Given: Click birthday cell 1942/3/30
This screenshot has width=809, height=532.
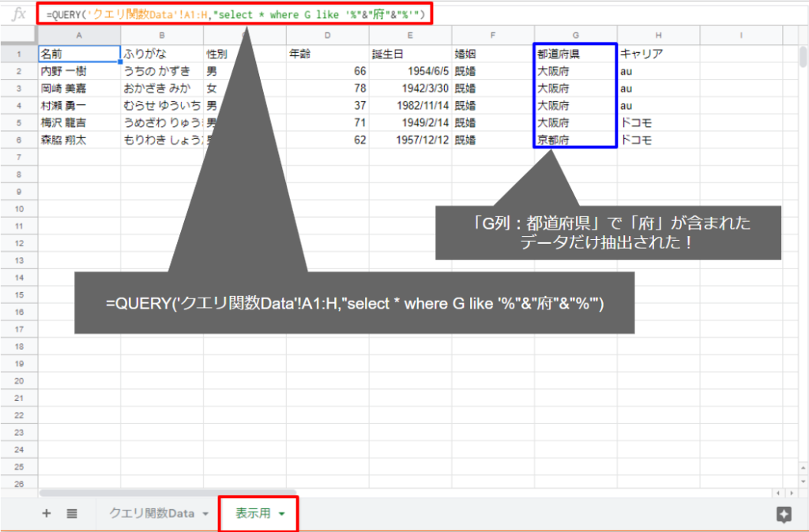Looking at the screenshot, I should (410, 88).
